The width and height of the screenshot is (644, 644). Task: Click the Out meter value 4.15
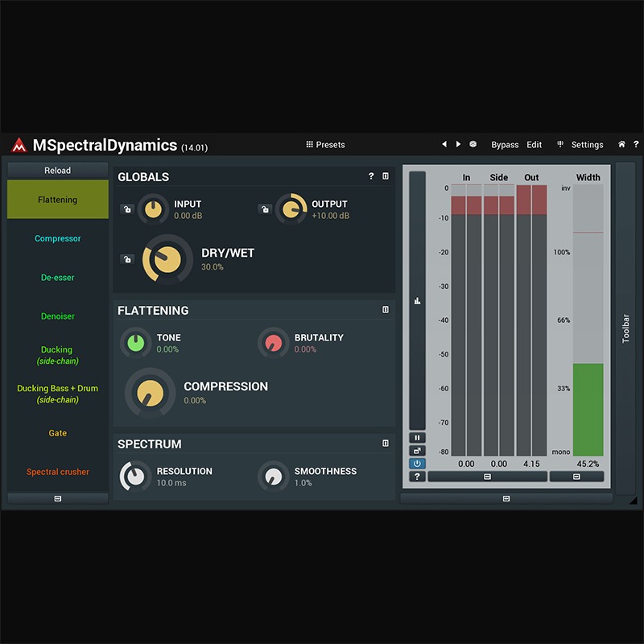531,464
